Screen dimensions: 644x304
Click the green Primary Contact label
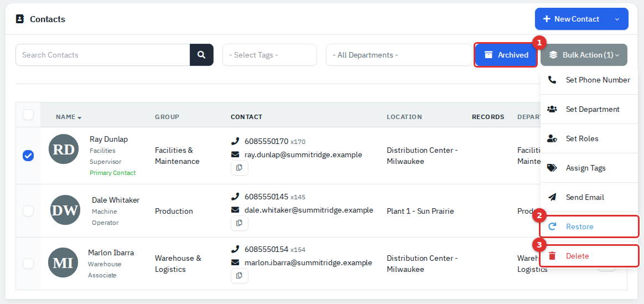pyautogui.click(x=112, y=173)
